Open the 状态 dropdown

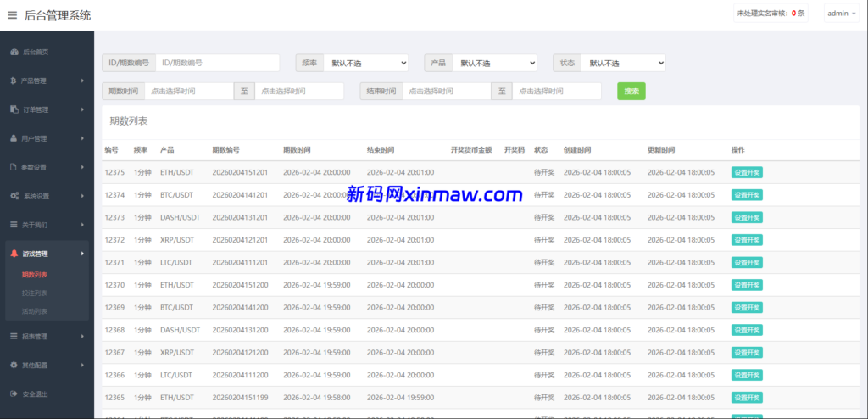click(x=623, y=63)
